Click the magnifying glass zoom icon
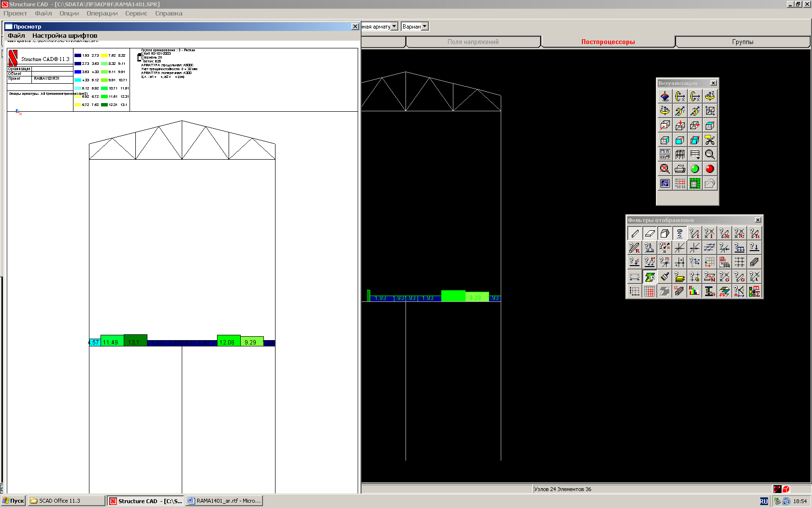This screenshot has height=508, width=812. 710,154
